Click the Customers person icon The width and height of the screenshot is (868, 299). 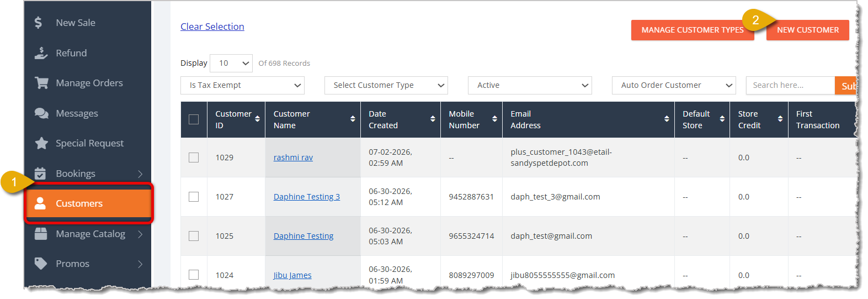coord(40,203)
